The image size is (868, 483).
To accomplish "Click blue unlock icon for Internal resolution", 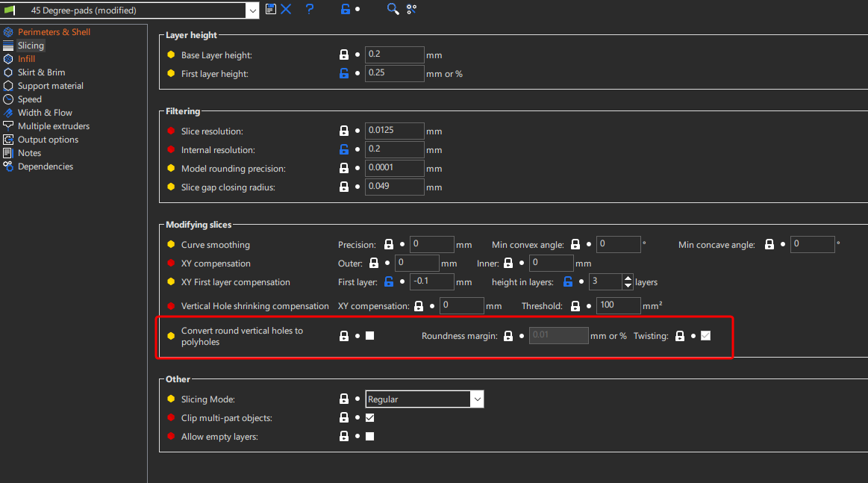I will coord(344,149).
